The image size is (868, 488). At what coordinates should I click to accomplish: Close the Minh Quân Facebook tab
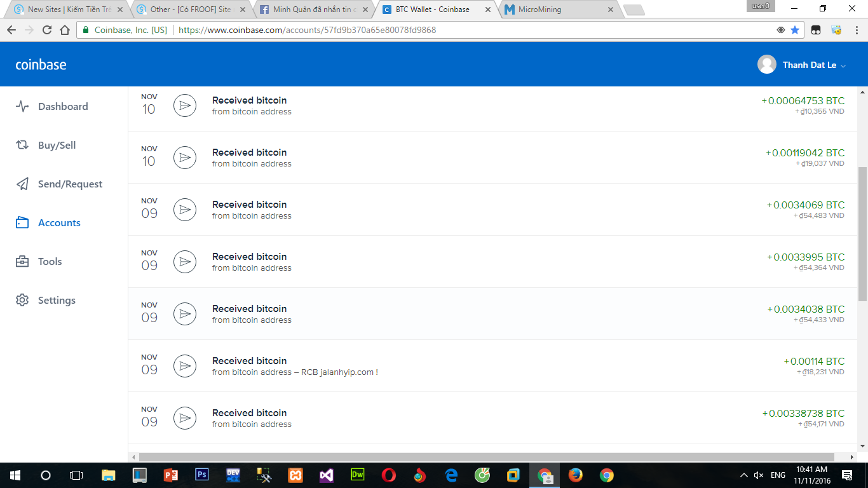(x=365, y=10)
